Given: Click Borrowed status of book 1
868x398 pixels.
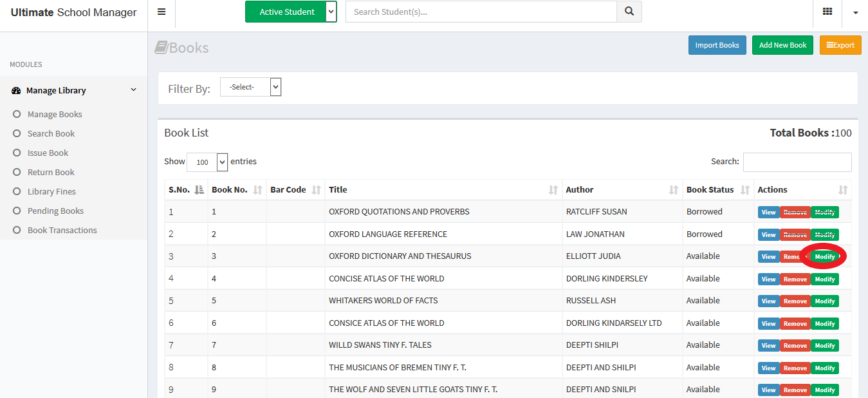Looking at the screenshot, I should (705, 211).
